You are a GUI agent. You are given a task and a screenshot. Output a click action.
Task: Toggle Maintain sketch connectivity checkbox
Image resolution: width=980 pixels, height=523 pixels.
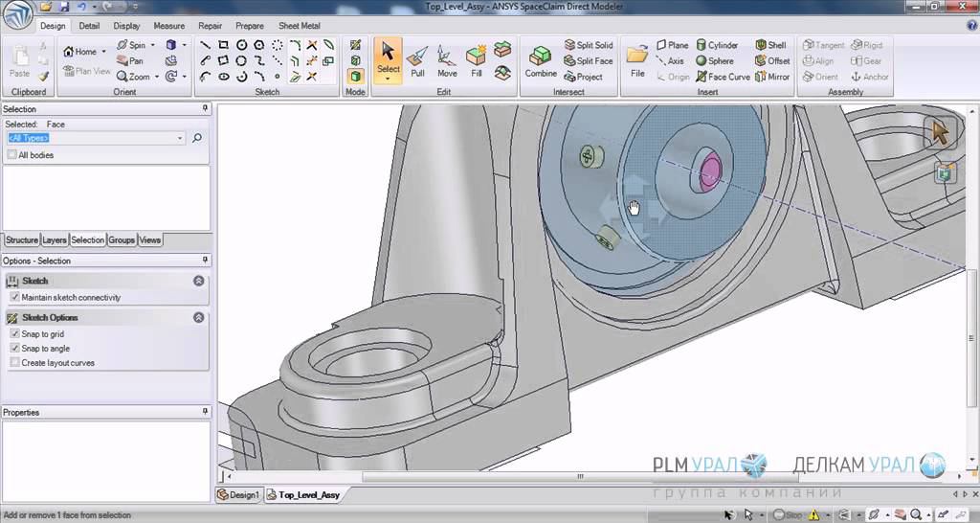pyautogui.click(x=15, y=297)
